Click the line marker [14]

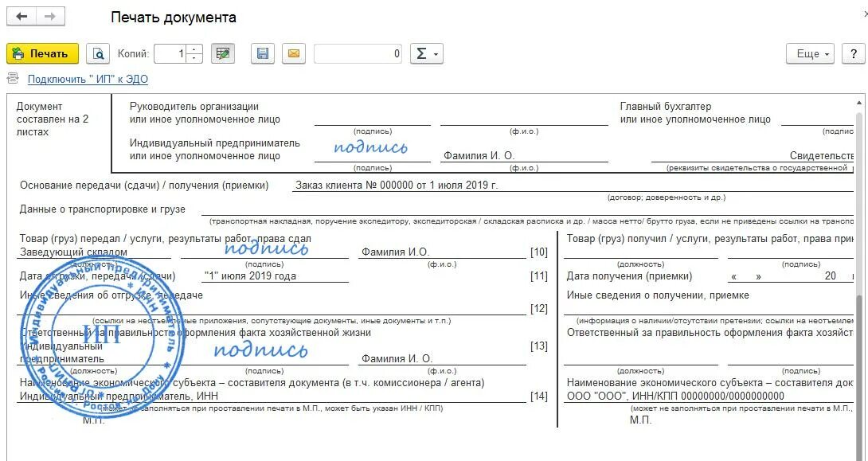click(x=538, y=397)
